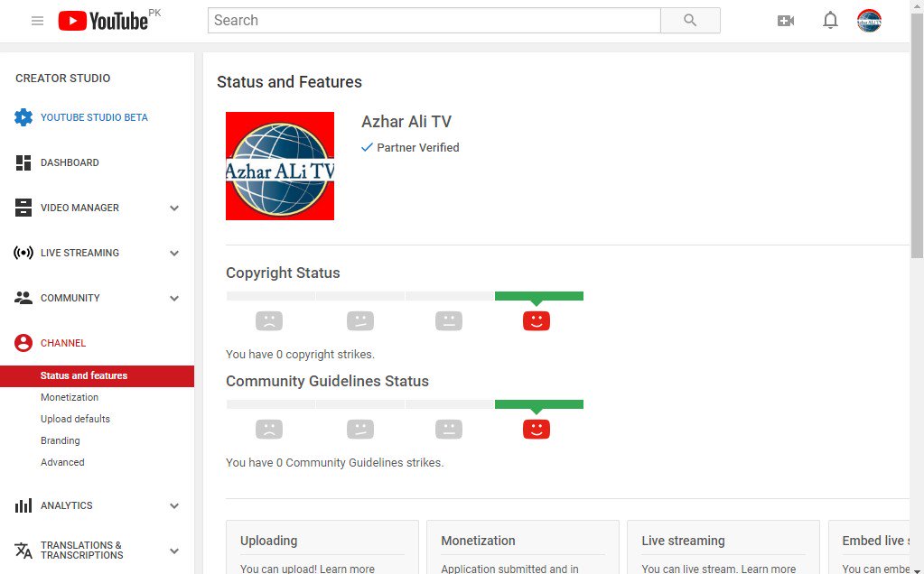Select Status and features
924x574 pixels.
[98, 375]
